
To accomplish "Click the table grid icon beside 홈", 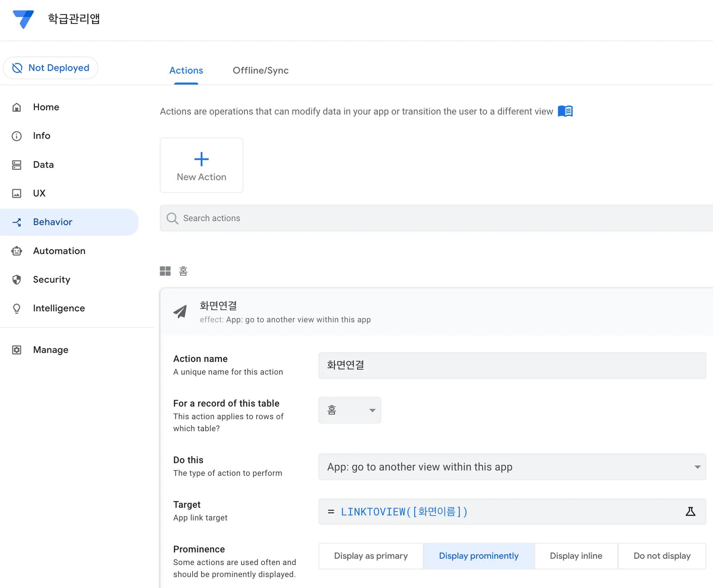I will click(x=165, y=271).
